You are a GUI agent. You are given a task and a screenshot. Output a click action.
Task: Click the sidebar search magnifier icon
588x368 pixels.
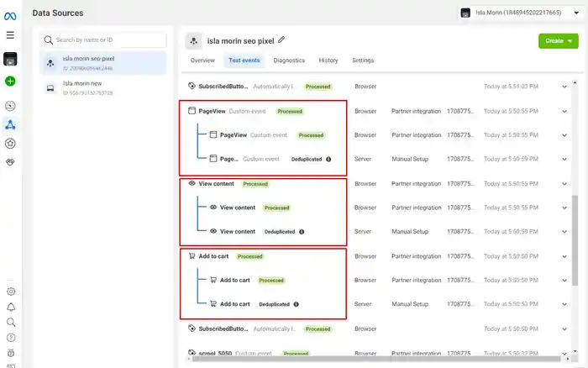tap(11, 323)
